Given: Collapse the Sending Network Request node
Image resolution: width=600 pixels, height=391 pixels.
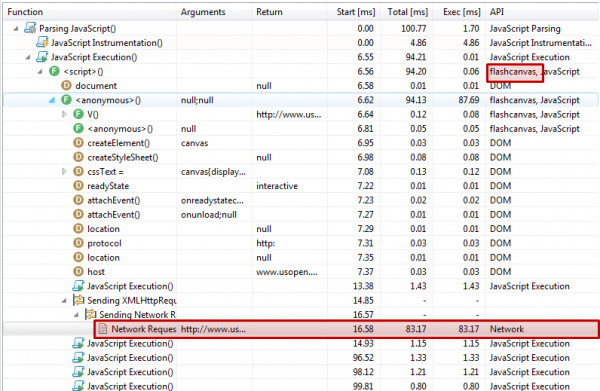Looking at the screenshot, I should point(76,315).
